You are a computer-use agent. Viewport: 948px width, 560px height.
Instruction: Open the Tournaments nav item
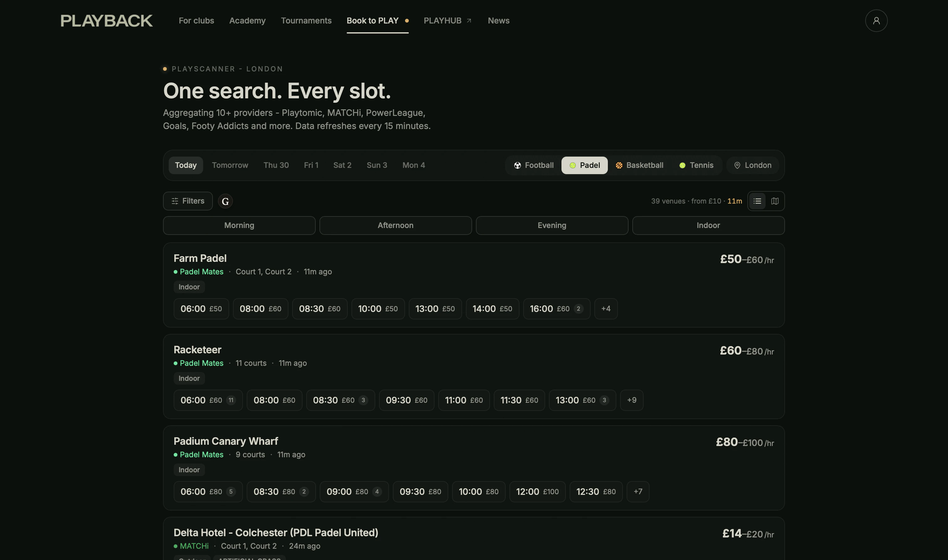tap(306, 21)
